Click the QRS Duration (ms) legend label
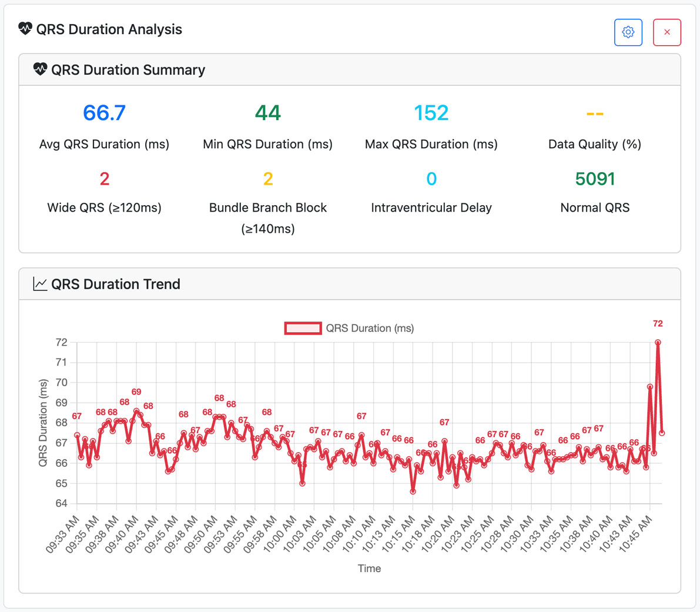 click(370, 329)
